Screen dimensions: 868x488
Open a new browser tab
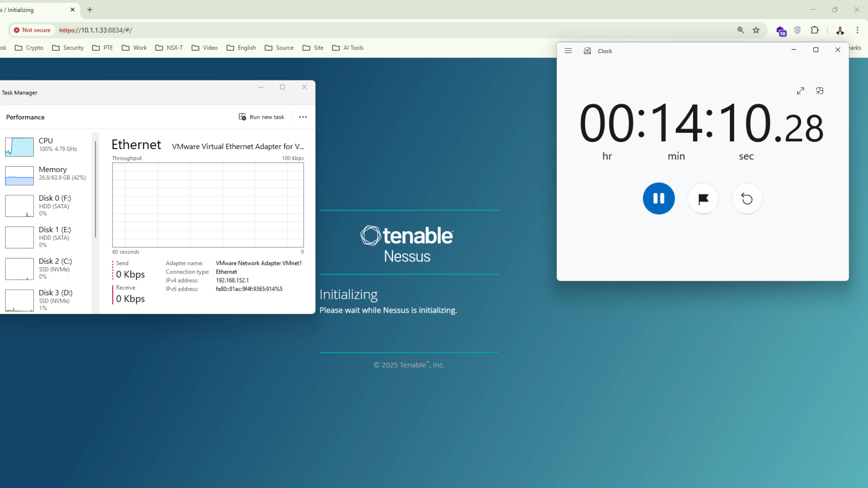pyautogui.click(x=90, y=9)
